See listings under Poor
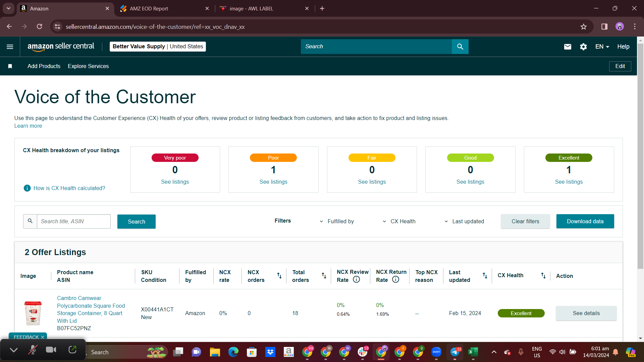This screenshot has width=644, height=362. pos(273,182)
